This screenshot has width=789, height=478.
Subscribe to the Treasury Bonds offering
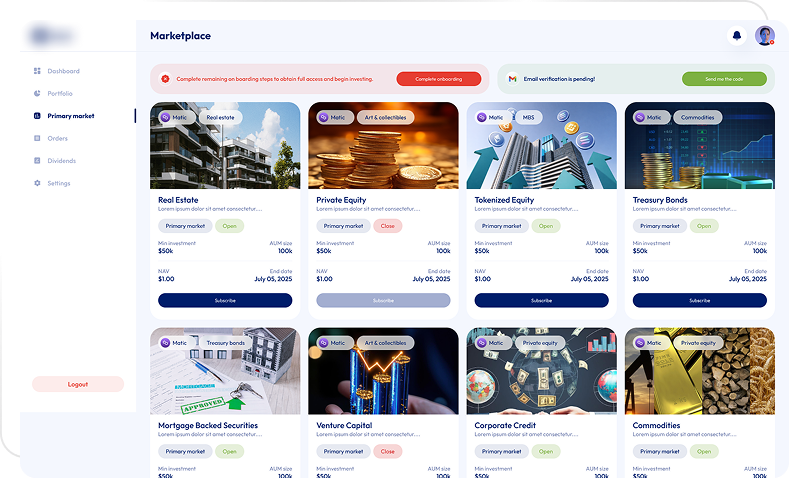click(x=699, y=300)
